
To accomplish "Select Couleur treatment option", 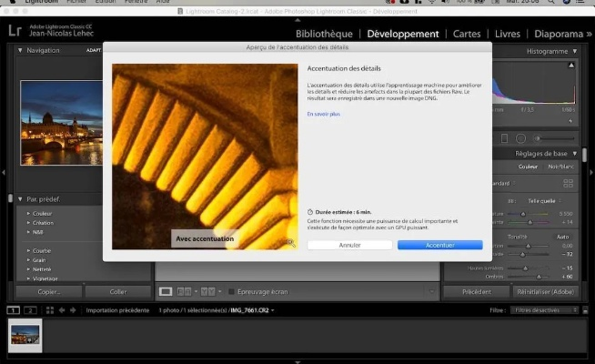I will point(528,167).
